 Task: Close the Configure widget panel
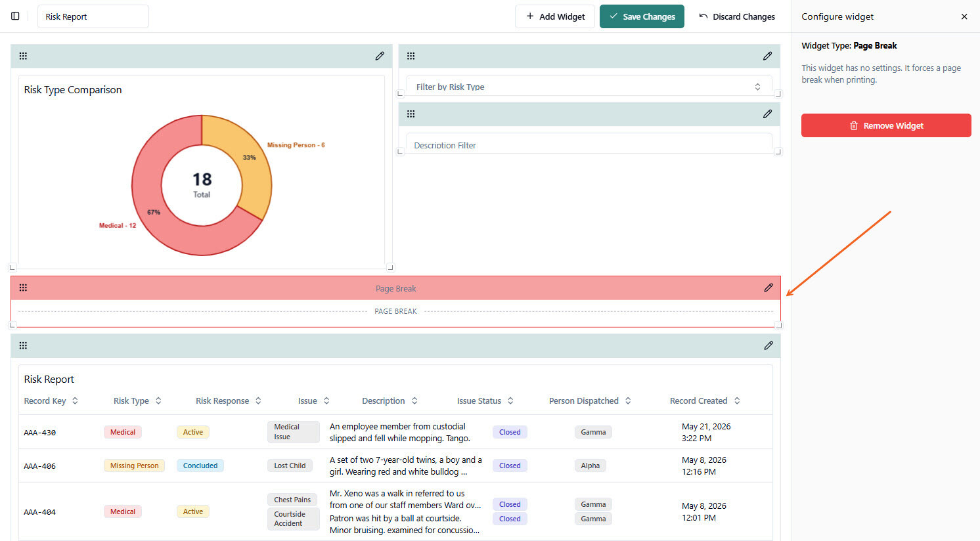[x=964, y=16]
